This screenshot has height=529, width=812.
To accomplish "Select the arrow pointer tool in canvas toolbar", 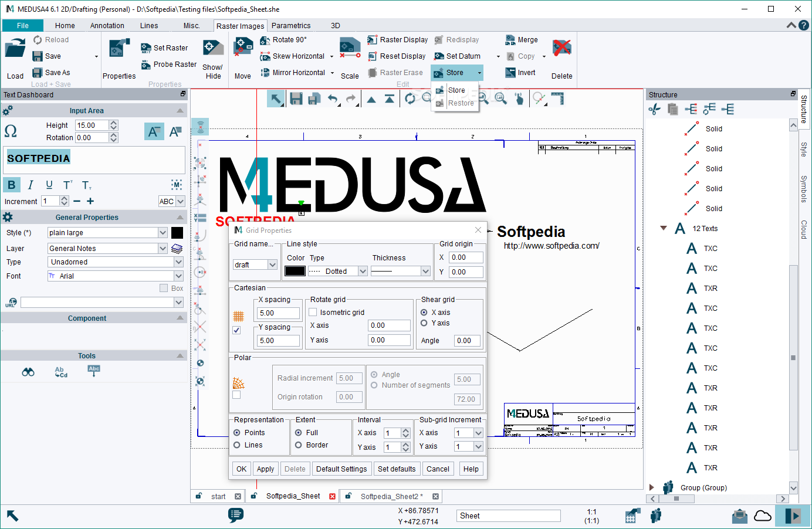I will (x=275, y=99).
